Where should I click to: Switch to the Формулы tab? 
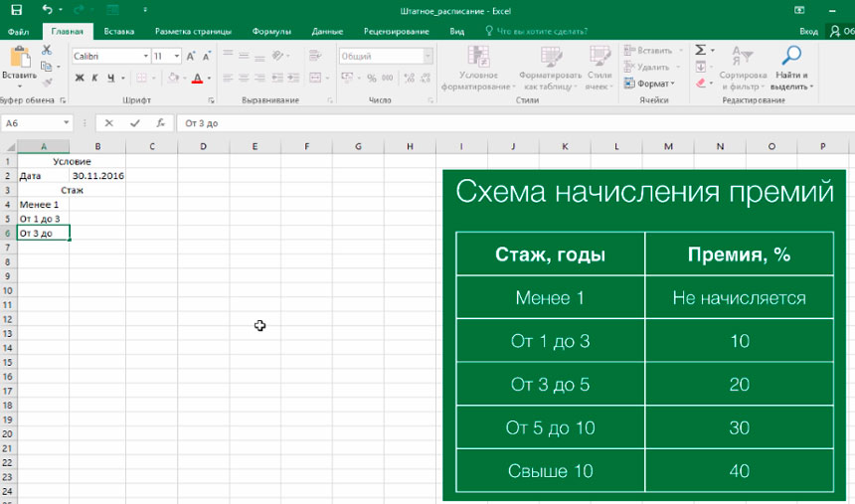tap(271, 31)
